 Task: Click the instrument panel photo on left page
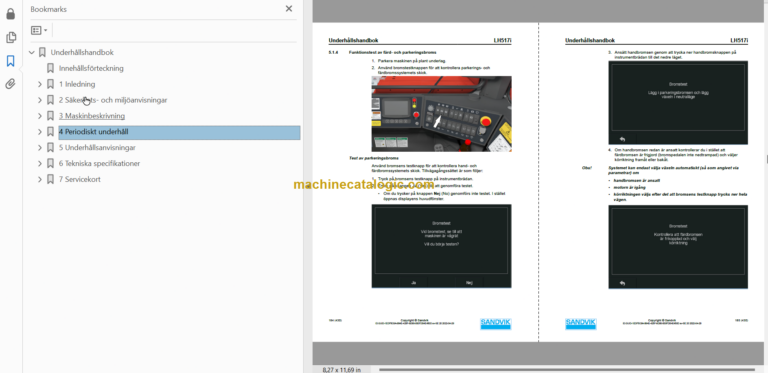point(441,114)
